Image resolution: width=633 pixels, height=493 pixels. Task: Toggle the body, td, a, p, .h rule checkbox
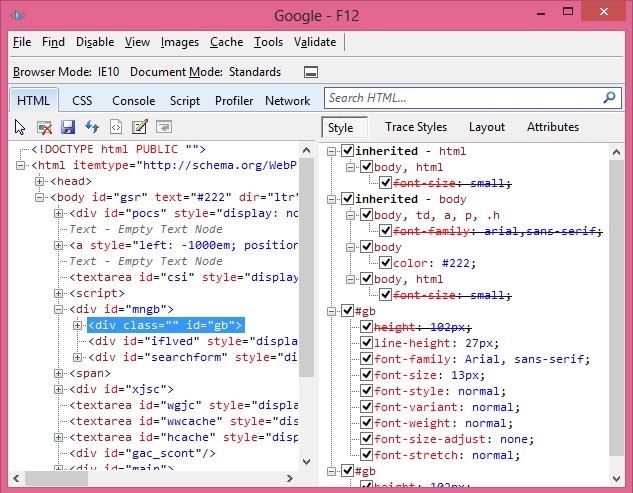point(367,215)
